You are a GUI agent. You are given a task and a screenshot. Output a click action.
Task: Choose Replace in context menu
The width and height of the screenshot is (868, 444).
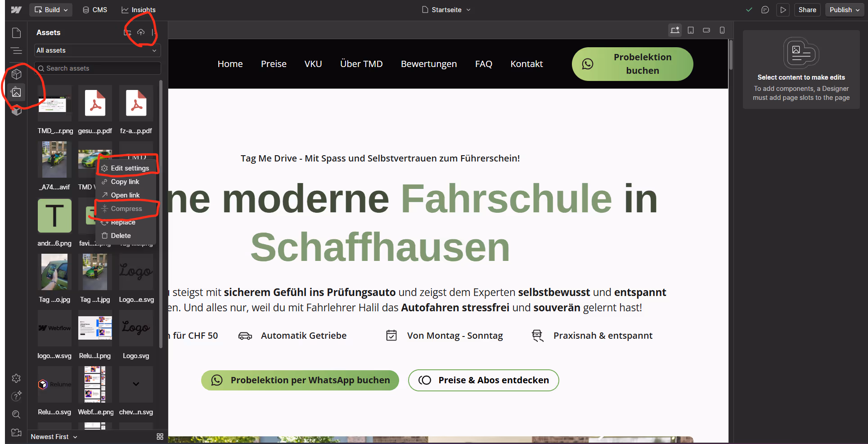tap(126, 222)
